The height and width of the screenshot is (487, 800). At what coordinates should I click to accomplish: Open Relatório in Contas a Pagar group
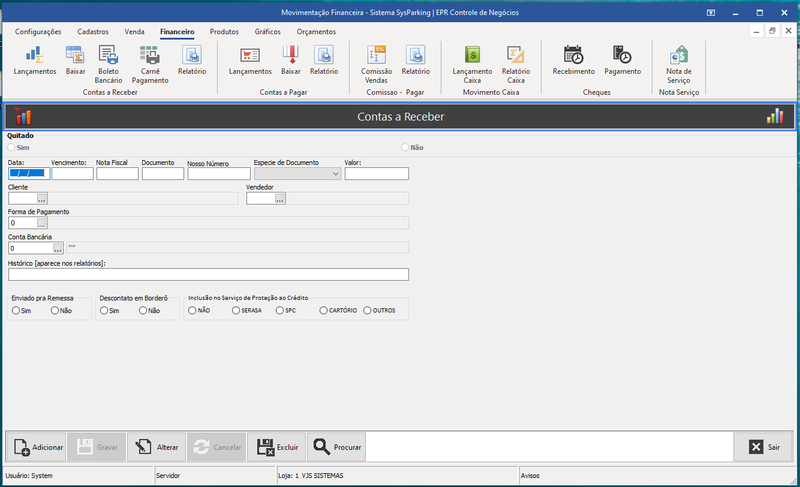tap(324, 60)
